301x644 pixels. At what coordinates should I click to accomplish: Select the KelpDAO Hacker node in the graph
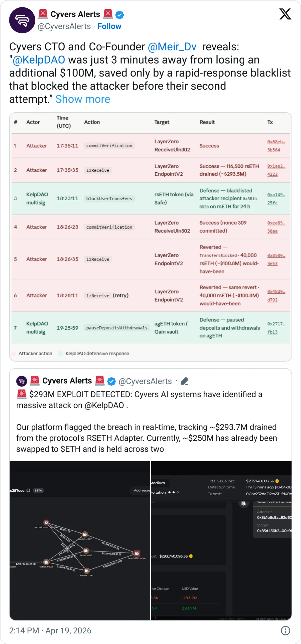137,553
